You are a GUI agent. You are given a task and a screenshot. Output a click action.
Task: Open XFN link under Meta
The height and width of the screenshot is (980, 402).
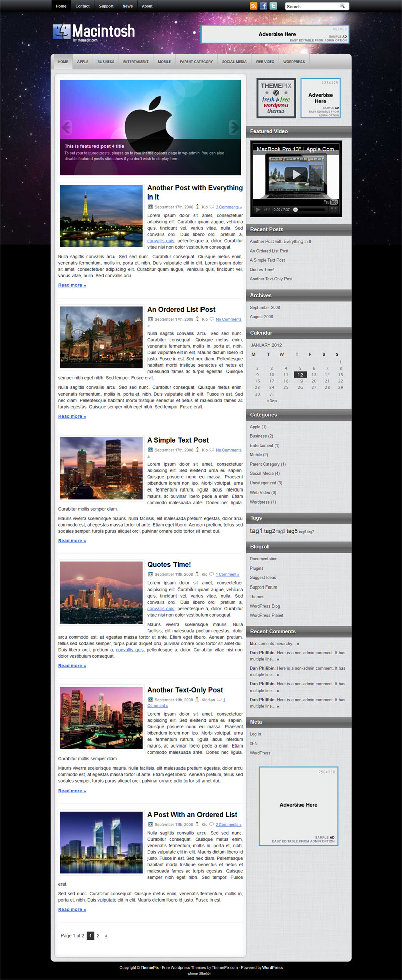click(x=253, y=743)
